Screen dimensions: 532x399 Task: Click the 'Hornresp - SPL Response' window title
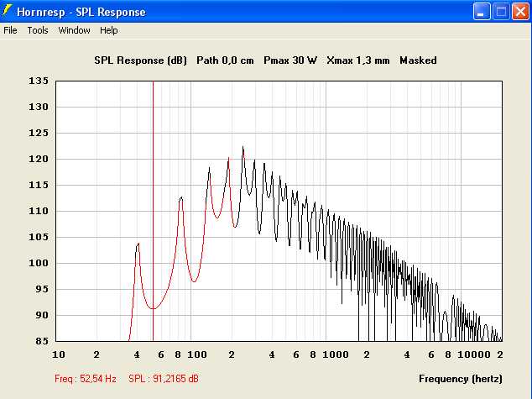coord(81,12)
